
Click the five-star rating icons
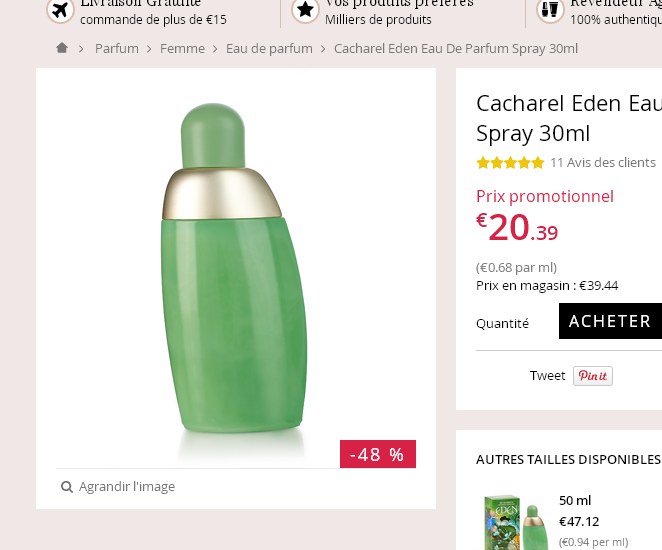pyautogui.click(x=510, y=163)
